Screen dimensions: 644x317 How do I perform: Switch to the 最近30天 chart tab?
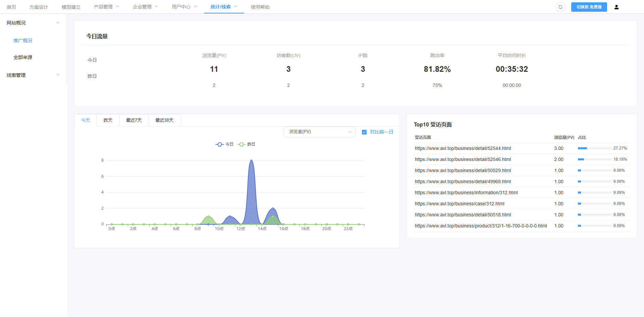(164, 120)
